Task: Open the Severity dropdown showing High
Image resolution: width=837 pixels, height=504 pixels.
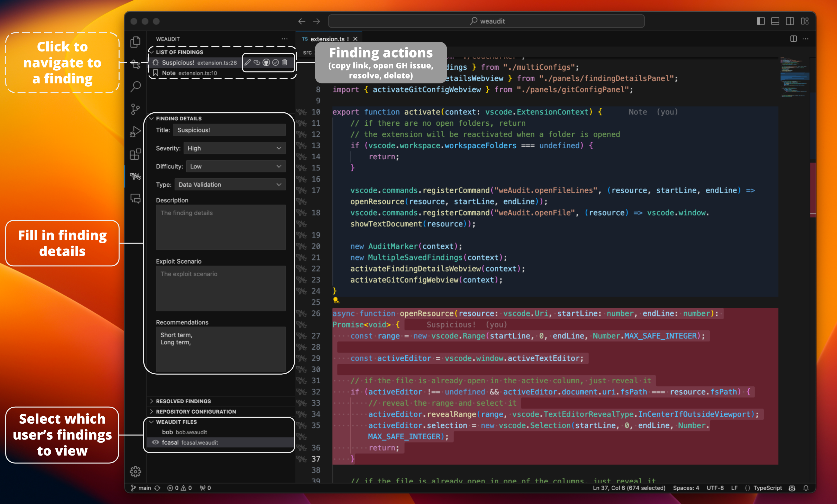Action: click(234, 148)
